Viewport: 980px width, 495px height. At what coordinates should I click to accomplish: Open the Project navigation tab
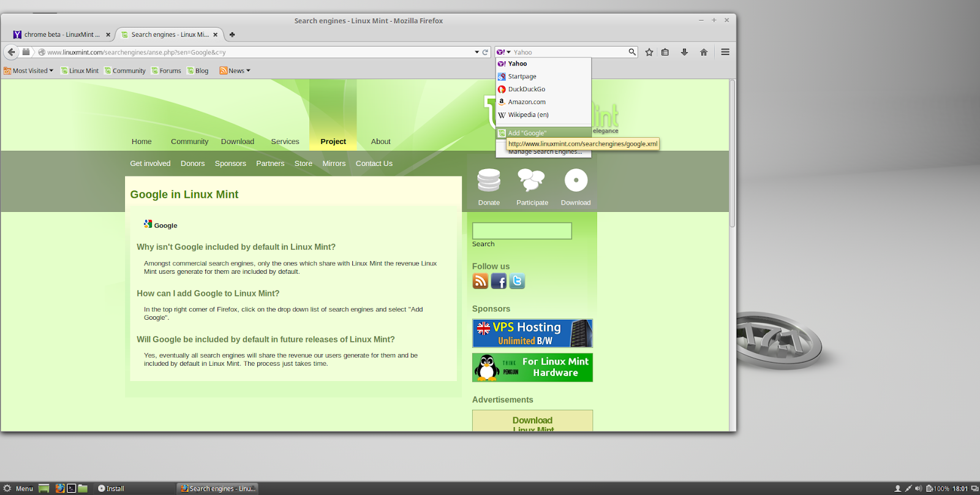333,142
